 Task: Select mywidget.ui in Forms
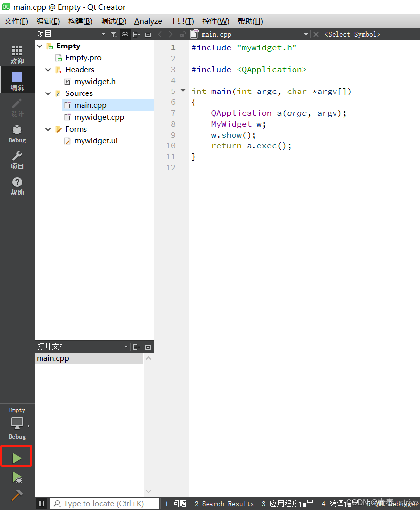coord(95,141)
